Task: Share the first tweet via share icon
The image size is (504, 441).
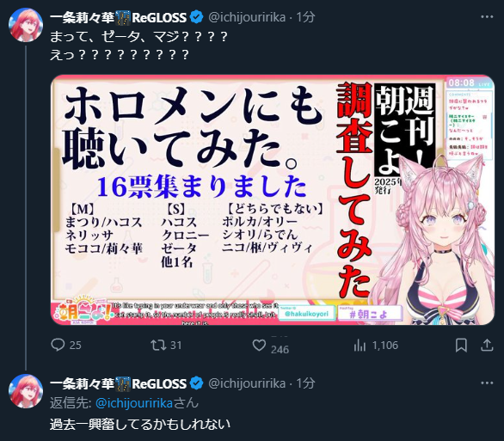Action: [x=487, y=346]
